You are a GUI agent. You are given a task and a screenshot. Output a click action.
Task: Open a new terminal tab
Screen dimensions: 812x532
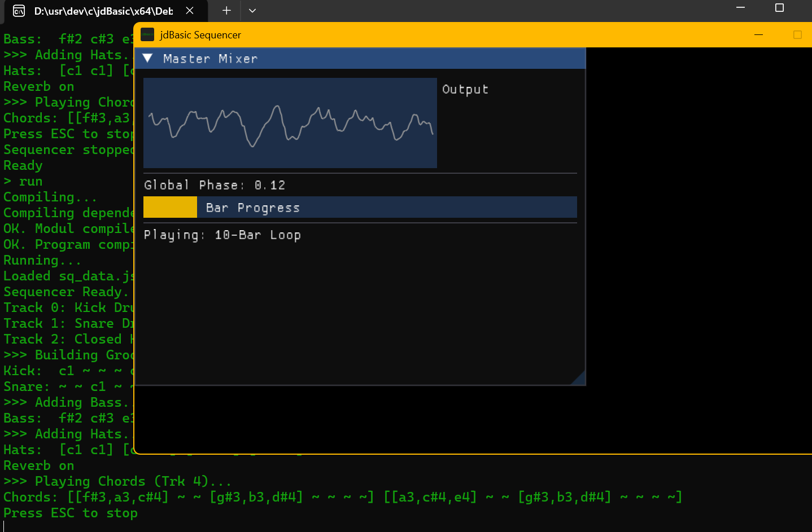226,11
